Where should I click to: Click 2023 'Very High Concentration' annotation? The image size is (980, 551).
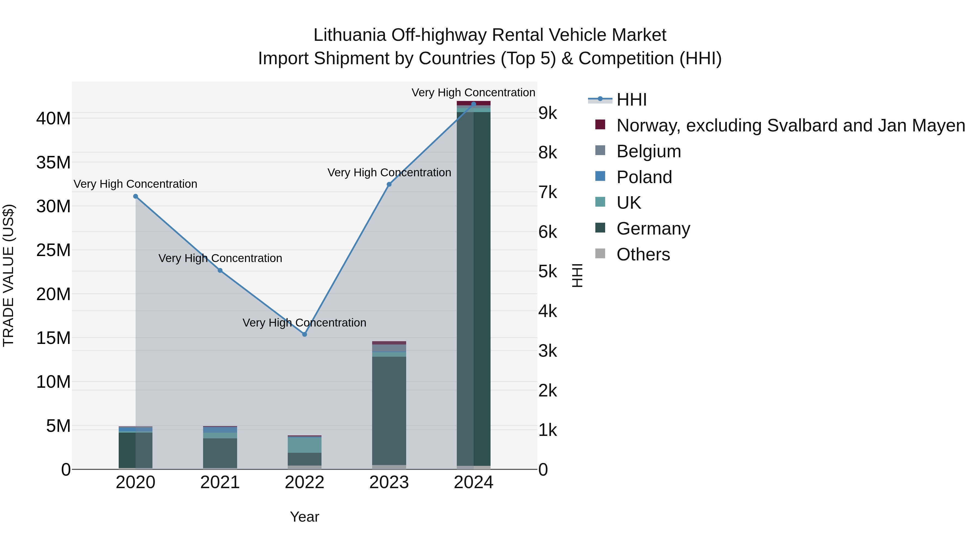coord(389,173)
